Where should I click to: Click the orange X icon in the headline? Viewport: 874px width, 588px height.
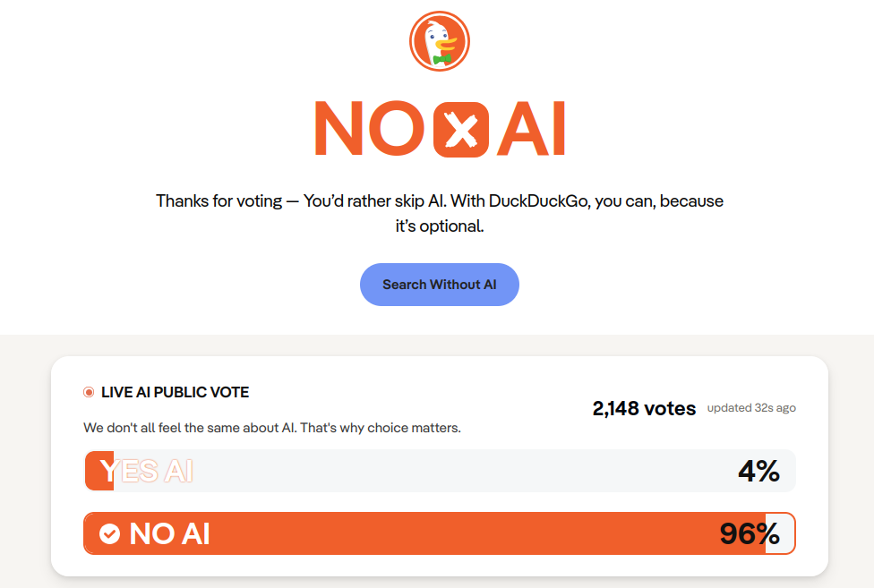click(x=461, y=130)
